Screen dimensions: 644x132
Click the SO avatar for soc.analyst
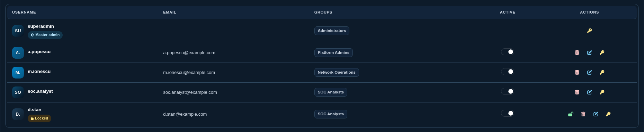18,92
